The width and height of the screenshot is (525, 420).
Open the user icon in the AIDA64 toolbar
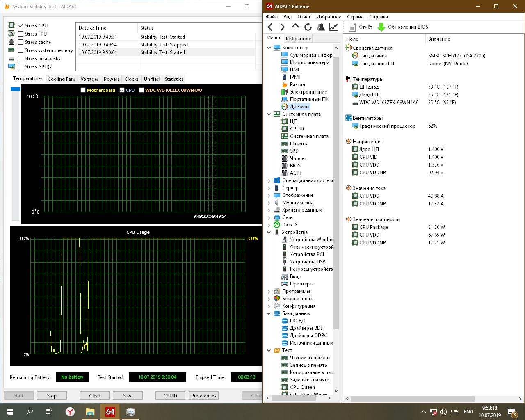click(x=321, y=27)
